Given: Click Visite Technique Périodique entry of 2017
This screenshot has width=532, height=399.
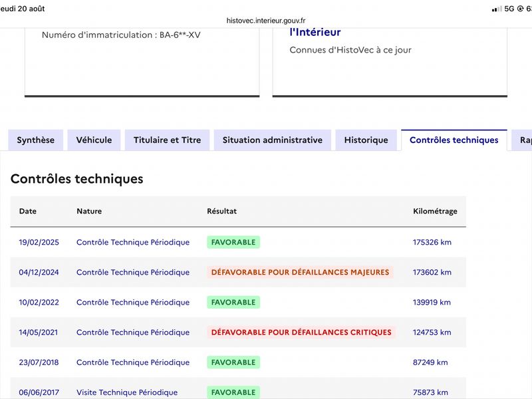Looking at the screenshot, I should click(127, 392).
